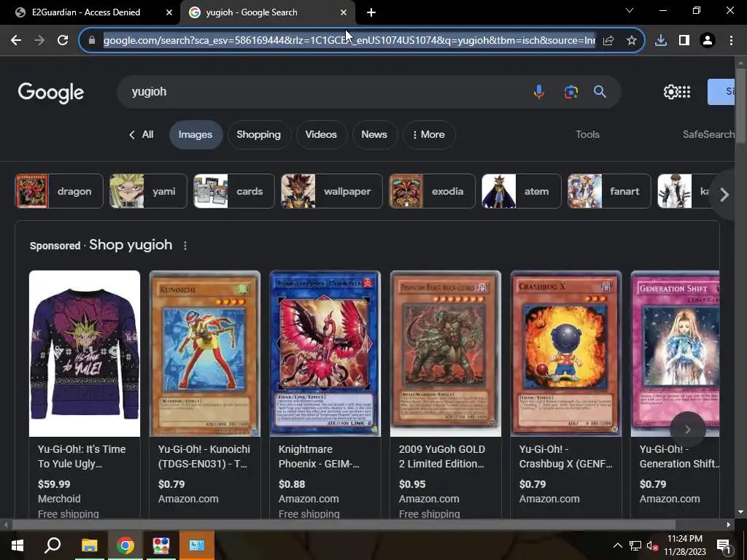747x560 pixels.
Task: Open the Kunoichi card product image
Action: tap(205, 354)
